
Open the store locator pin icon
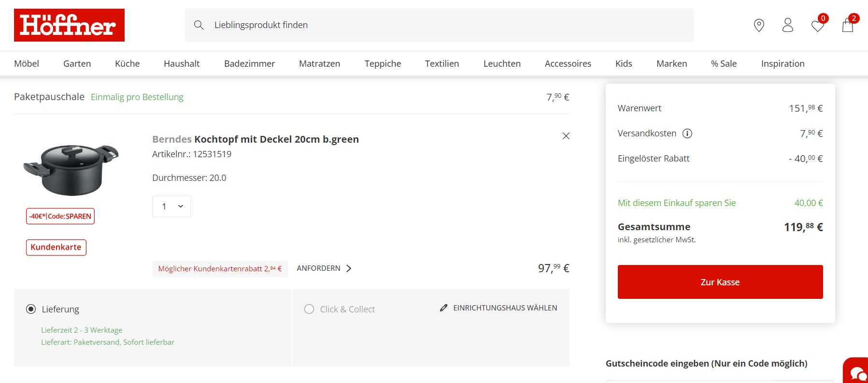759,25
